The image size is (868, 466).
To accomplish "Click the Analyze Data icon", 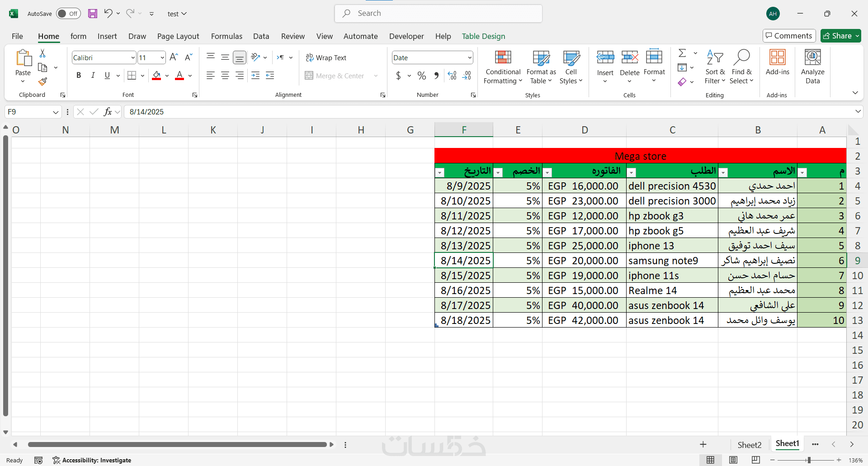I will point(813,67).
